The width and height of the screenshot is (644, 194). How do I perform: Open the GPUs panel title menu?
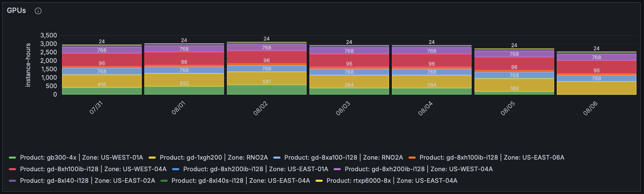tap(16, 11)
